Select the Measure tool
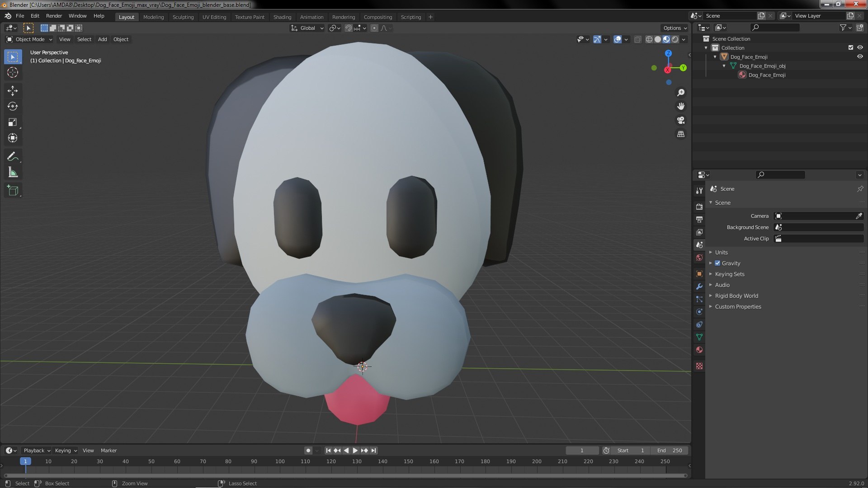The image size is (868, 488). (x=13, y=173)
